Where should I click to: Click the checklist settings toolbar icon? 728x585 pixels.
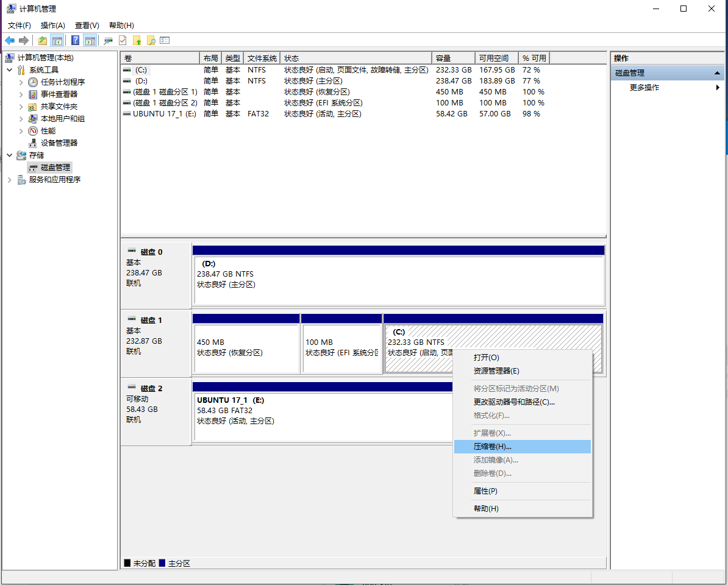pyautogui.click(x=165, y=41)
